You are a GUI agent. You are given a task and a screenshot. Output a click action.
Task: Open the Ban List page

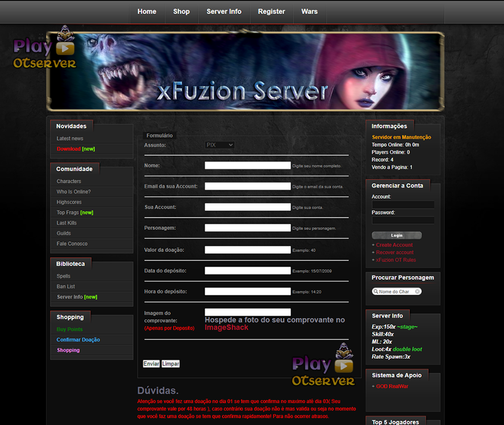66,287
